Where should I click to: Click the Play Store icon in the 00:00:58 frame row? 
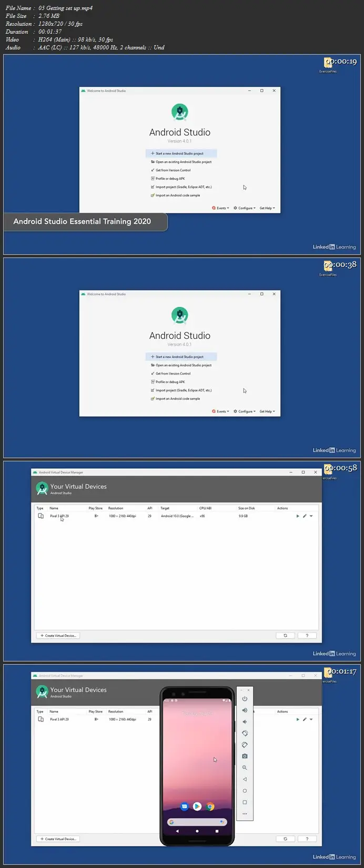pyautogui.click(x=96, y=516)
